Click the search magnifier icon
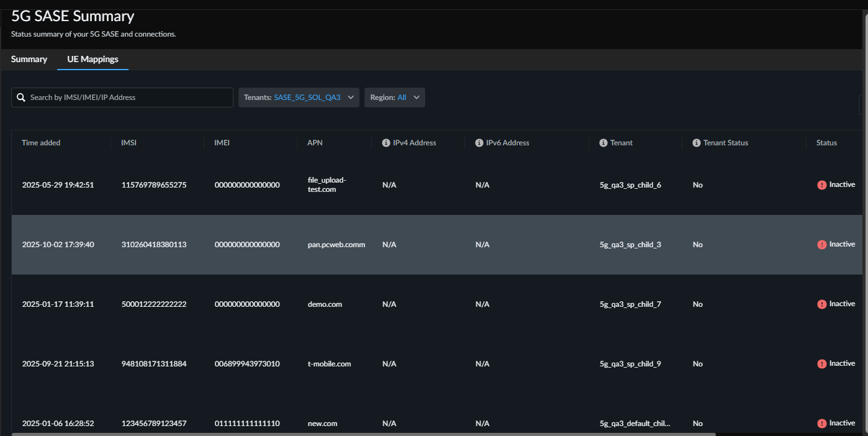The image size is (868, 436). 21,98
